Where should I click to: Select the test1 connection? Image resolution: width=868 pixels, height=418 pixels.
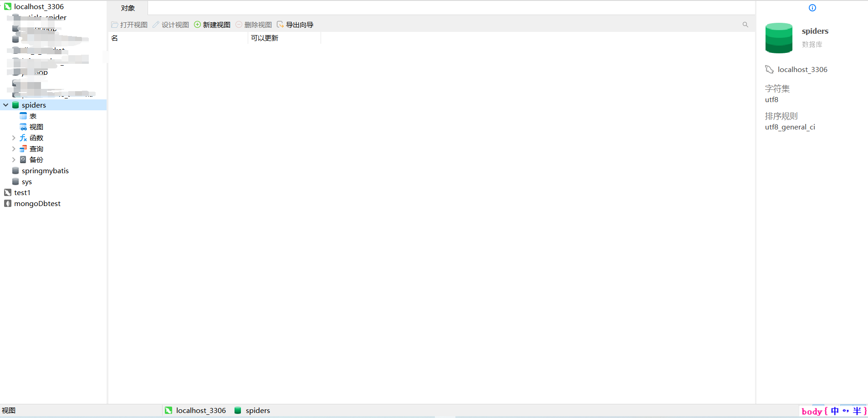[22, 192]
